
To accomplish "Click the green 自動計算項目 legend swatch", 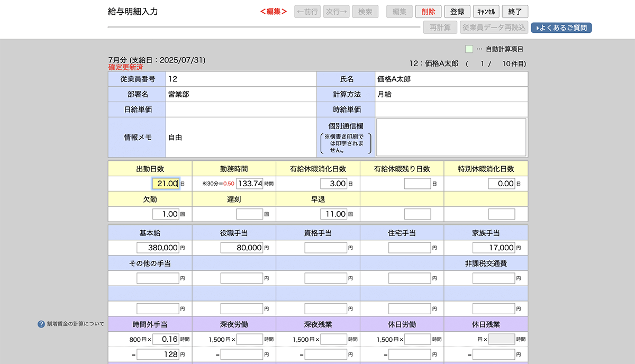I will (469, 49).
